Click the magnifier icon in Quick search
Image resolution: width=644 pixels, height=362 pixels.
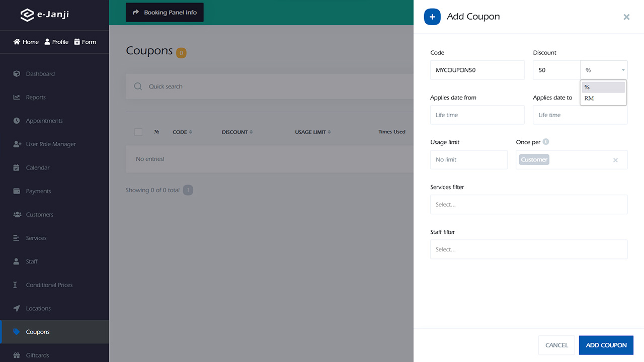138,86
